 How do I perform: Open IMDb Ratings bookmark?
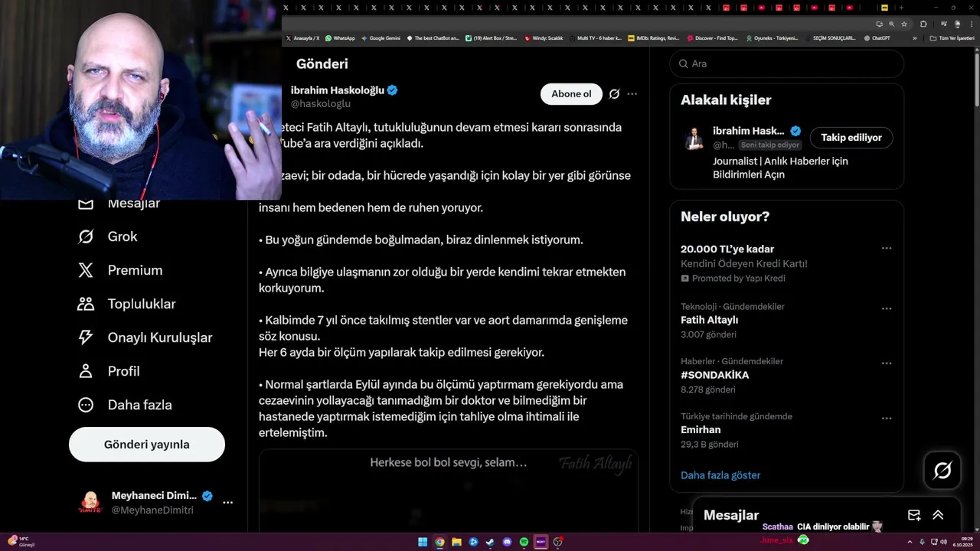click(653, 37)
